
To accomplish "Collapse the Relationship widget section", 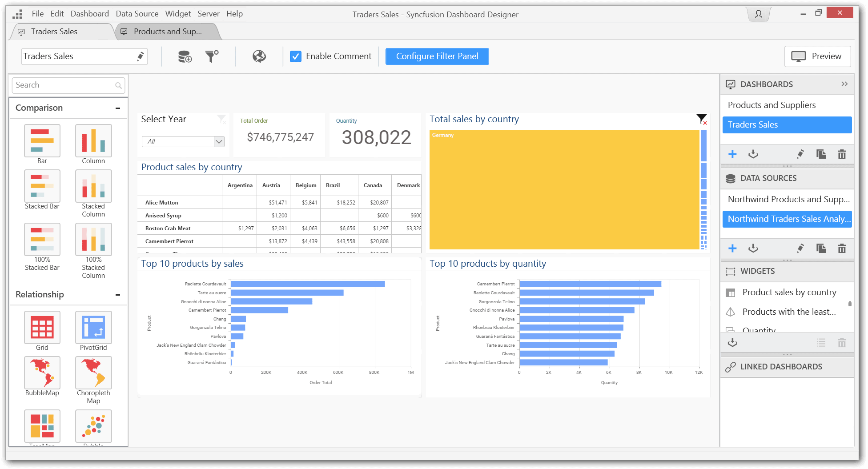I will (118, 295).
